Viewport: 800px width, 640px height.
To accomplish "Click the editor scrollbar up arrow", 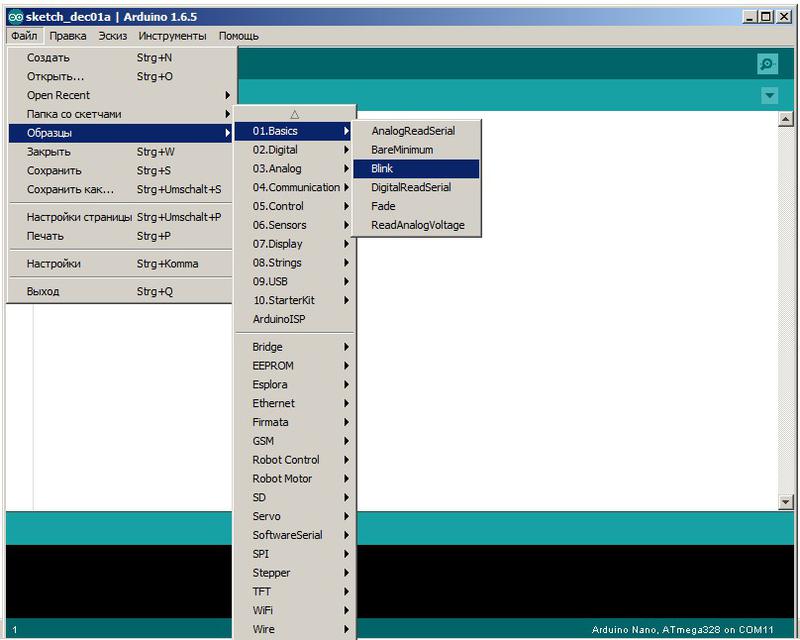I will point(786,119).
